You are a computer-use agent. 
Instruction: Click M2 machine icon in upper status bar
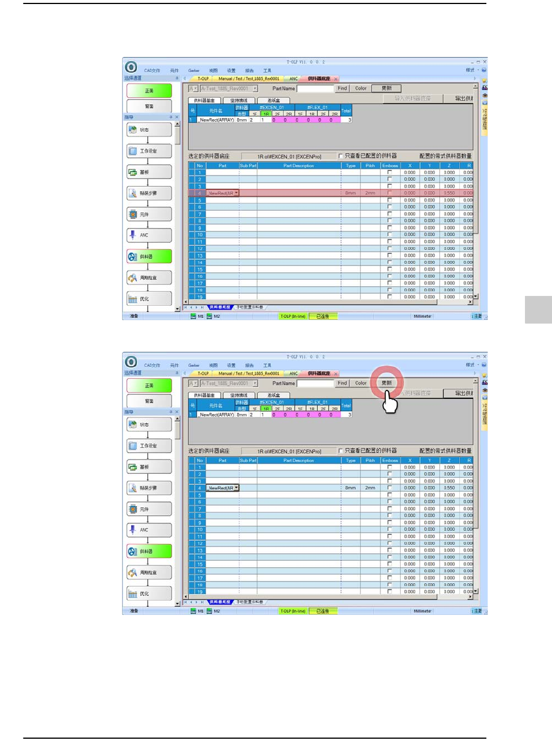[210, 316]
